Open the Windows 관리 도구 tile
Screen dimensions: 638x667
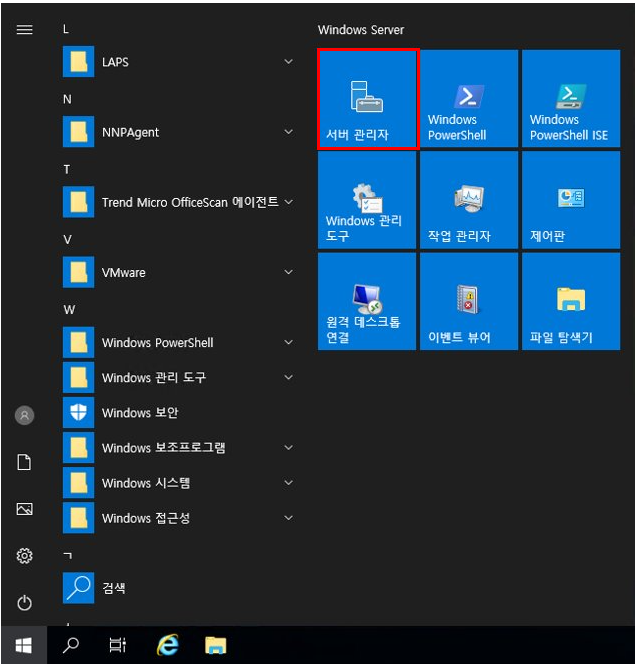367,200
